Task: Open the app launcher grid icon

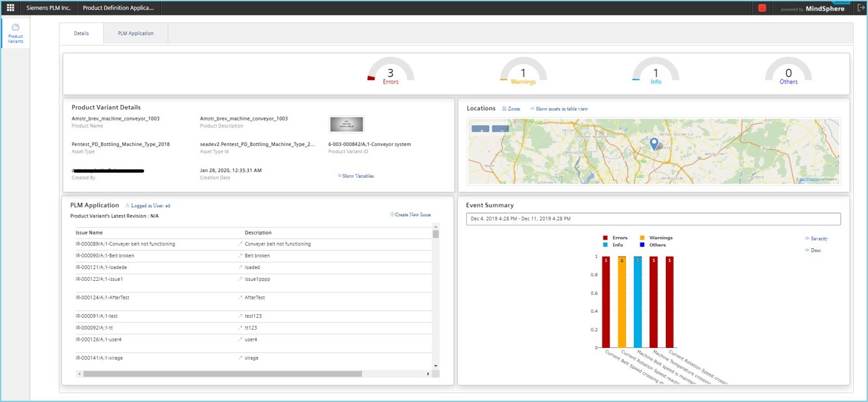Action: pos(10,8)
